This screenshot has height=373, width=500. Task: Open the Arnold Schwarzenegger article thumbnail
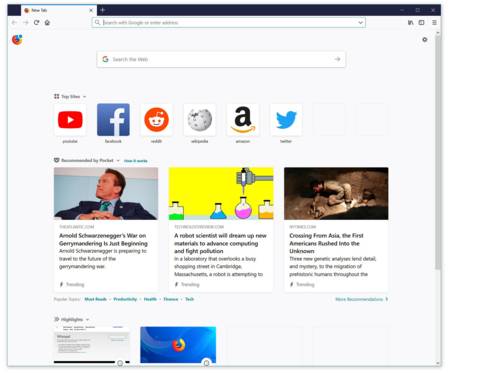coord(106,194)
